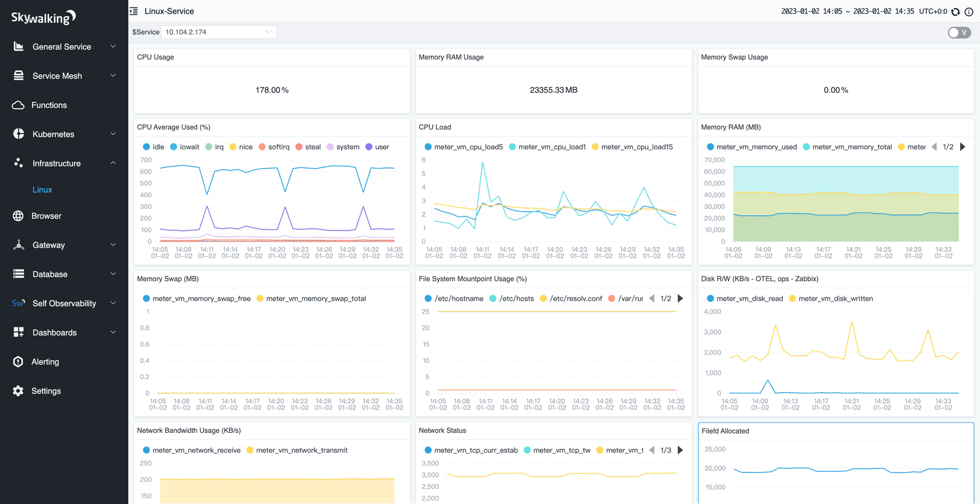This screenshot has height=504, width=980.
Task: Toggle the V edit mode switch
Action: point(959,33)
